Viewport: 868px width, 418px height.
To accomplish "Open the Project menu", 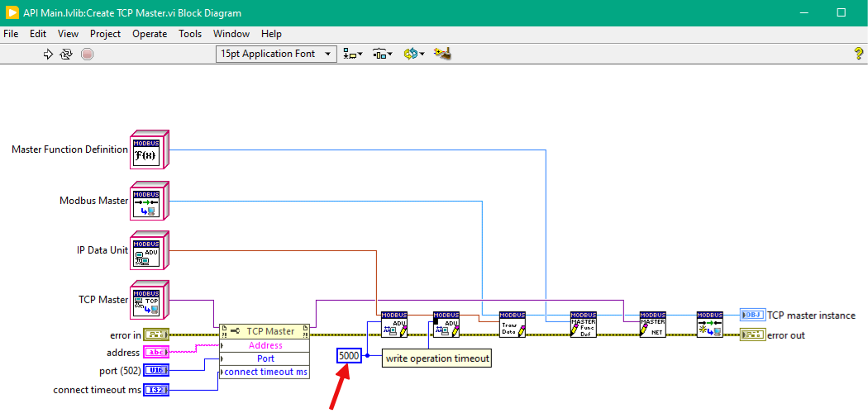I will pos(105,34).
